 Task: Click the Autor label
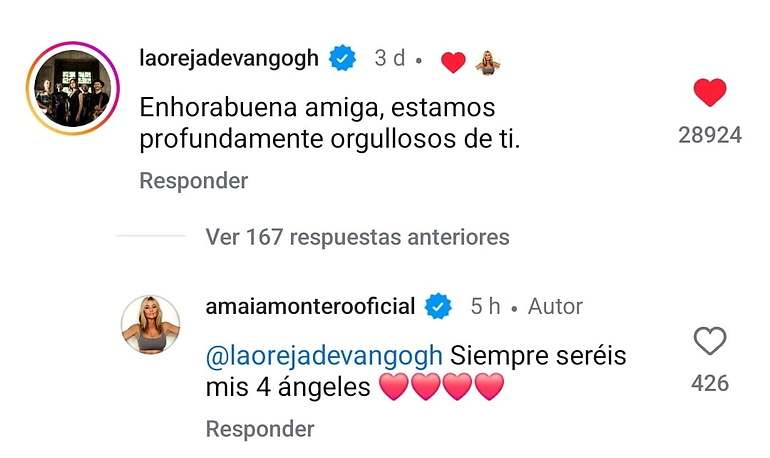pos(555,306)
